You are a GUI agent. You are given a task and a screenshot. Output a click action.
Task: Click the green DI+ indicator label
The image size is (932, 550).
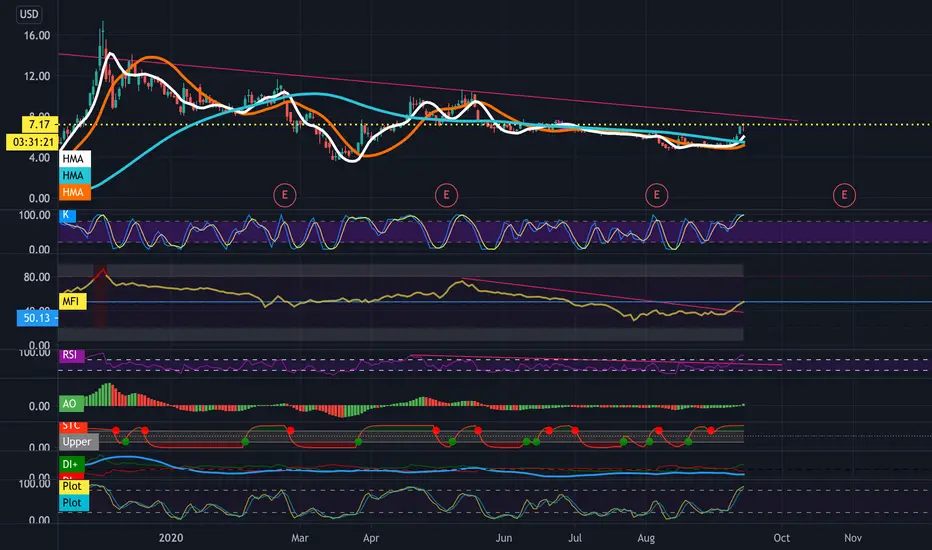tap(71, 464)
